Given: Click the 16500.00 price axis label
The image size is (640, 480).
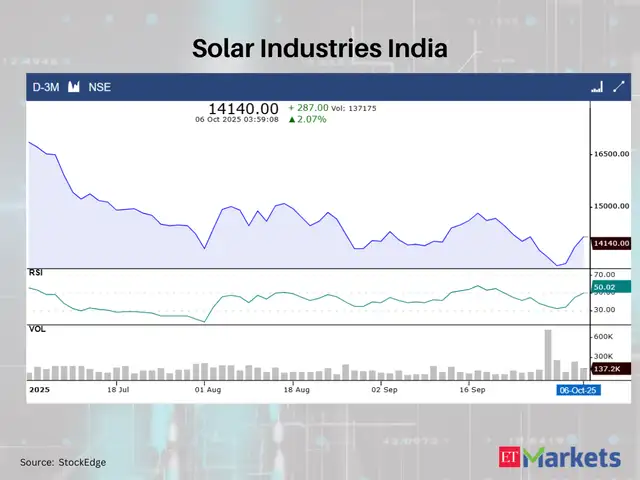Looking at the screenshot, I should (610, 154).
